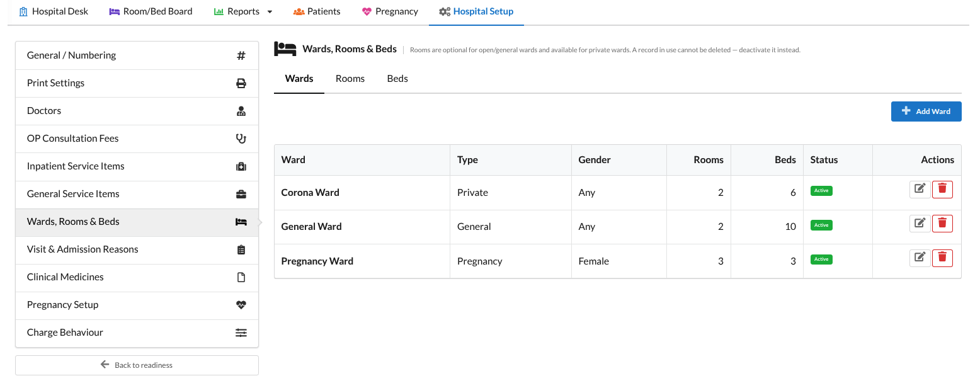The image size is (980, 388).
Task: Click the Type column header
Action: point(511,160)
